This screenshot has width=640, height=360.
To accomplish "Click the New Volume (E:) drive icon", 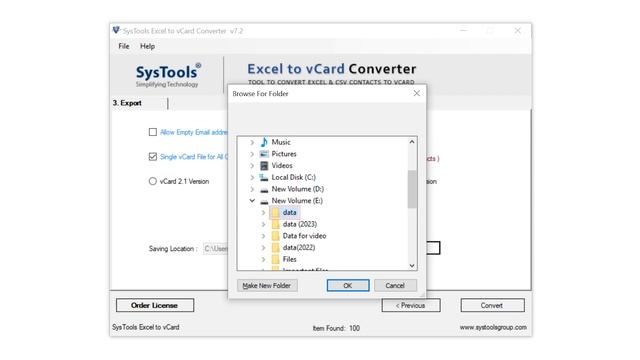I will [x=264, y=201].
